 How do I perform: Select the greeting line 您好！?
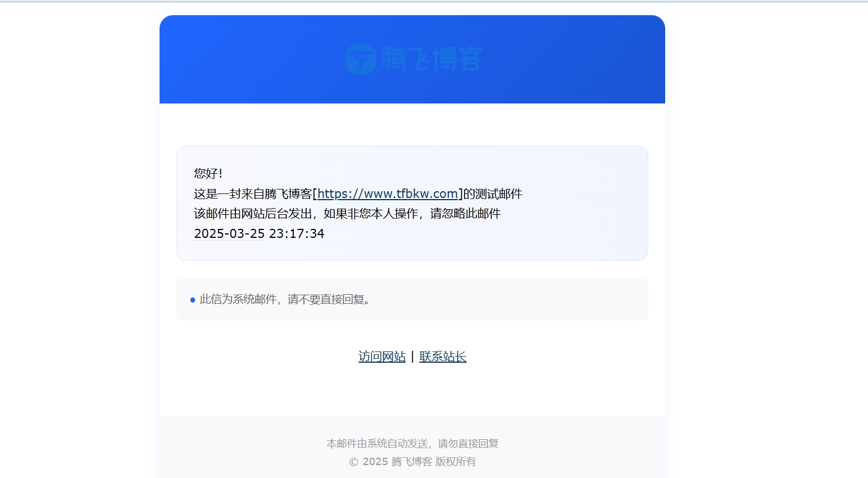point(207,173)
